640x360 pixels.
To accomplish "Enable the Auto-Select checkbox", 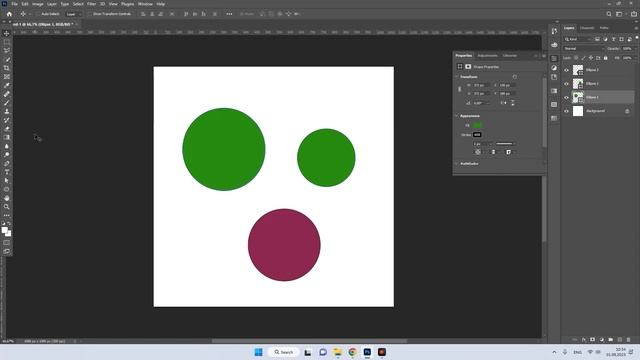I will click(x=39, y=14).
